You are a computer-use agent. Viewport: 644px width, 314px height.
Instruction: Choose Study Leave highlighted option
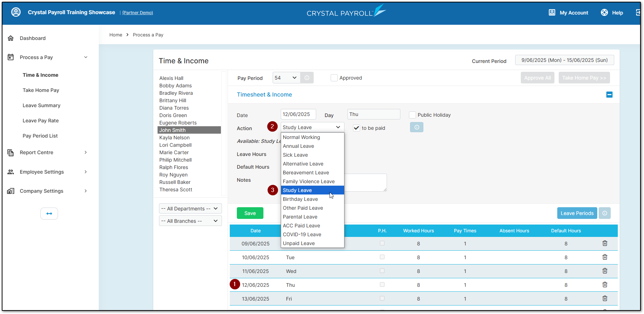pyautogui.click(x=312, y=190)
